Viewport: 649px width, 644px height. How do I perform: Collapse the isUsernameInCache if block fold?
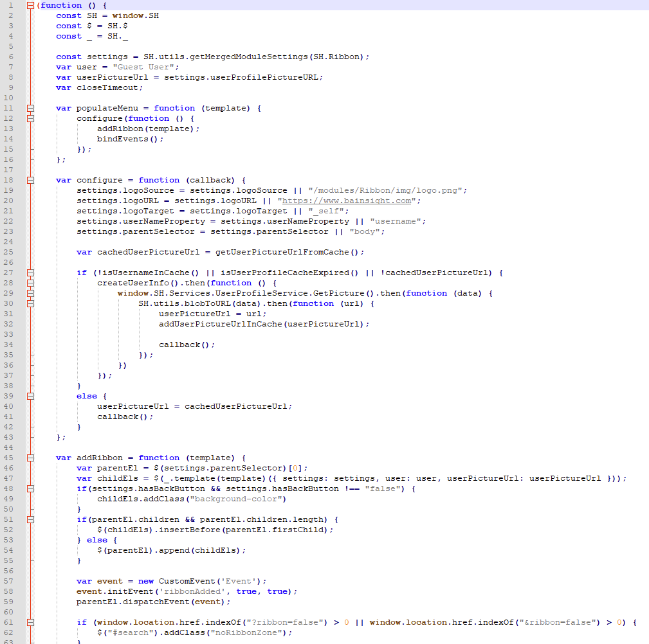point(30,273)
